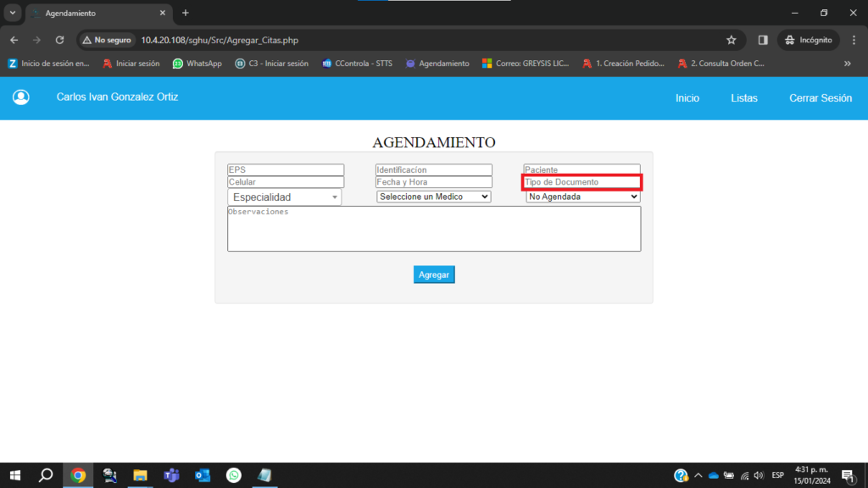Open the Chrome side panel icon
This screenshot has height=488, width=868.
[x=763, y=40]
